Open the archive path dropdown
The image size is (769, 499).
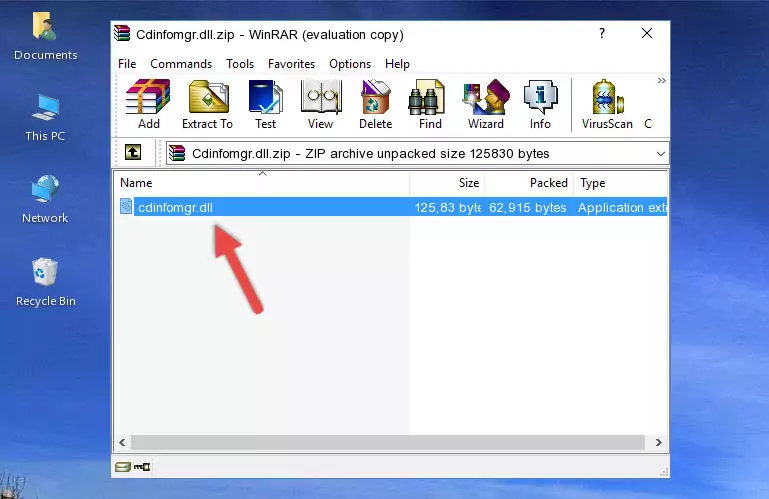point(661,154)
